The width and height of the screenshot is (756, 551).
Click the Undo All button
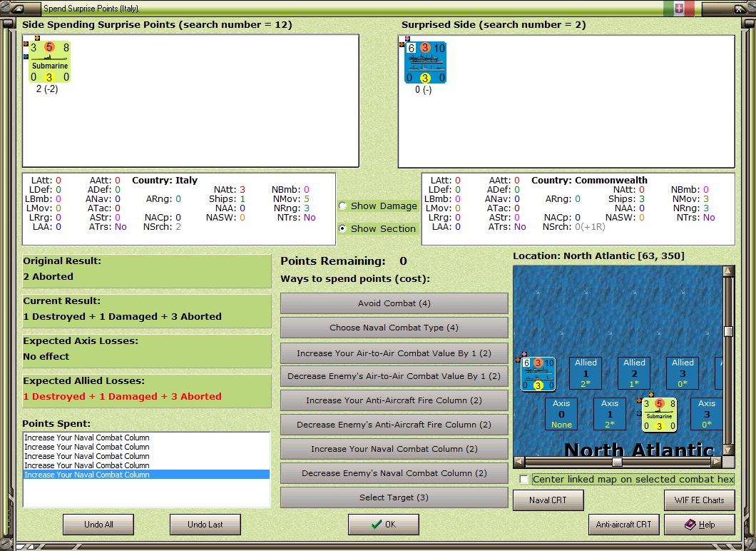(x=98, y=525)
